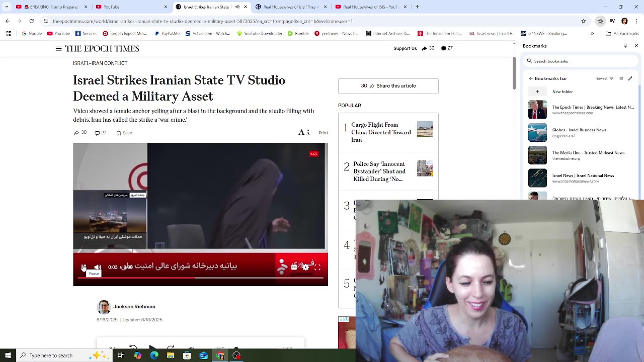Open author Jackson Richman's page
The height and width of the screenshot is (362, 644).
pyautogui.click(x=134, y=307)
